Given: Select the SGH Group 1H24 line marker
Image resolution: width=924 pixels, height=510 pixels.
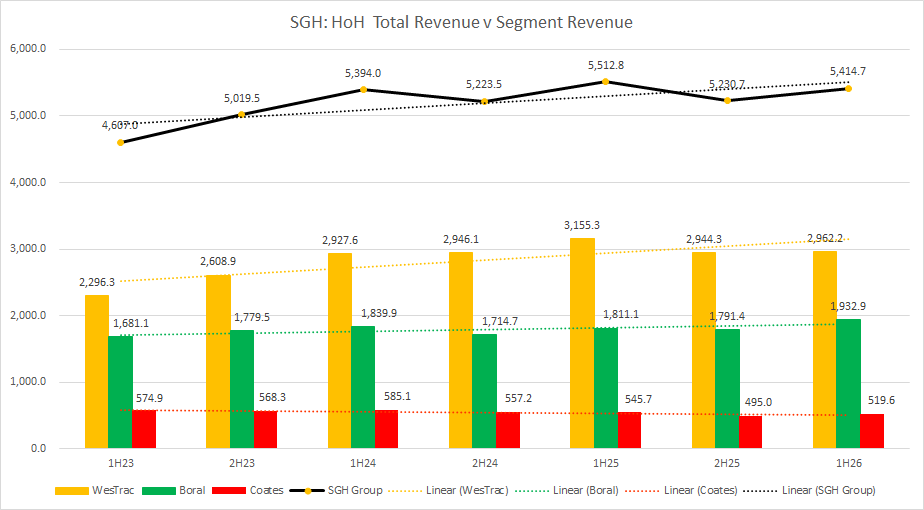Looking at the screenshot, I should [x=363, y=89].
